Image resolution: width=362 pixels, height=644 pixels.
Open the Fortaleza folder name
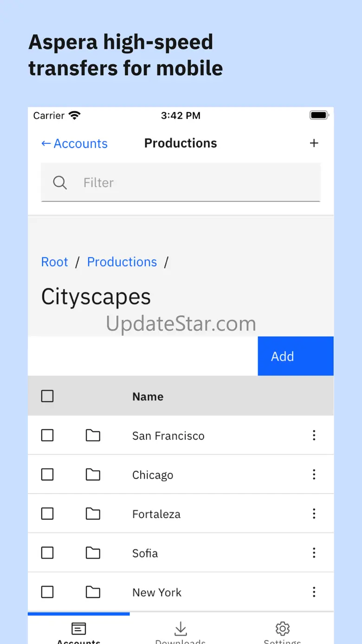tap(156, 514)
